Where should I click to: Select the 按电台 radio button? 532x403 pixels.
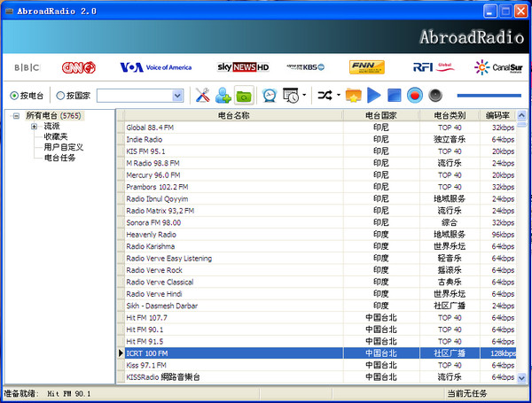(x=14, y=96)
